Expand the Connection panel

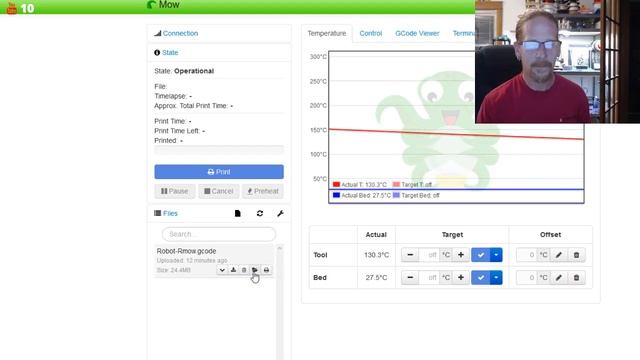[x=180, y=33]
